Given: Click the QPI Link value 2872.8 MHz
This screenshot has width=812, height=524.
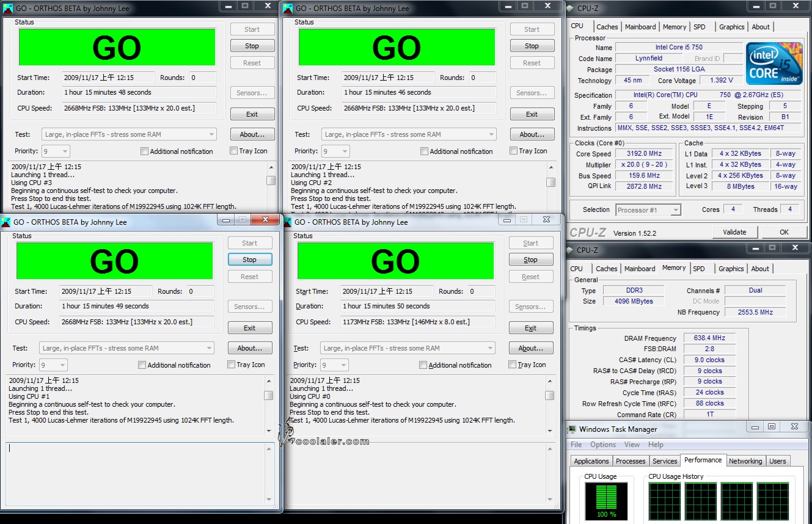Looking at the screenshot, I should point(645,187).
